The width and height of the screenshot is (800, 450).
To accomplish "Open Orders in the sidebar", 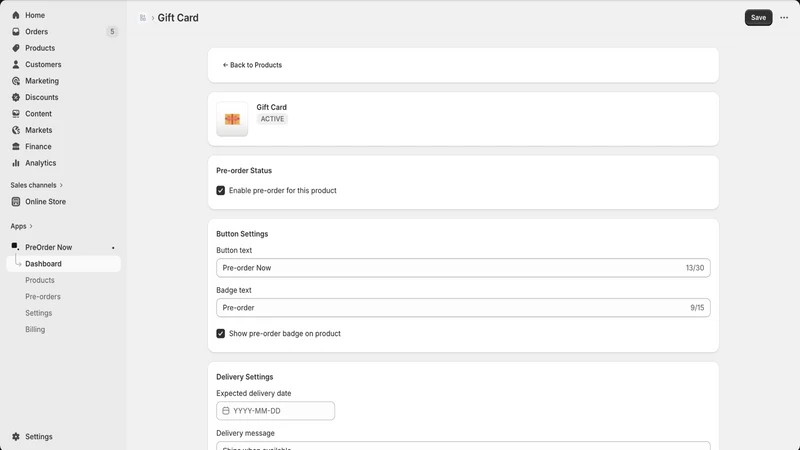I will point(37,32).
